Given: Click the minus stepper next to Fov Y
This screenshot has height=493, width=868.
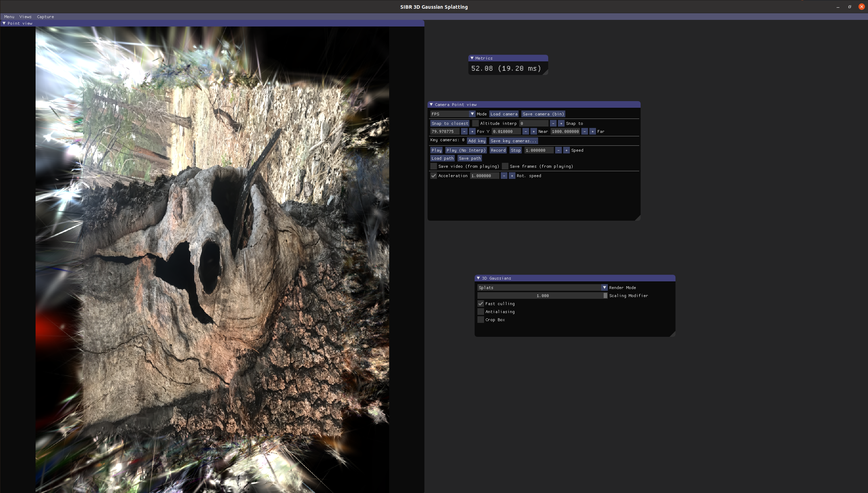Looking at the screenshot, I should 464,131.
